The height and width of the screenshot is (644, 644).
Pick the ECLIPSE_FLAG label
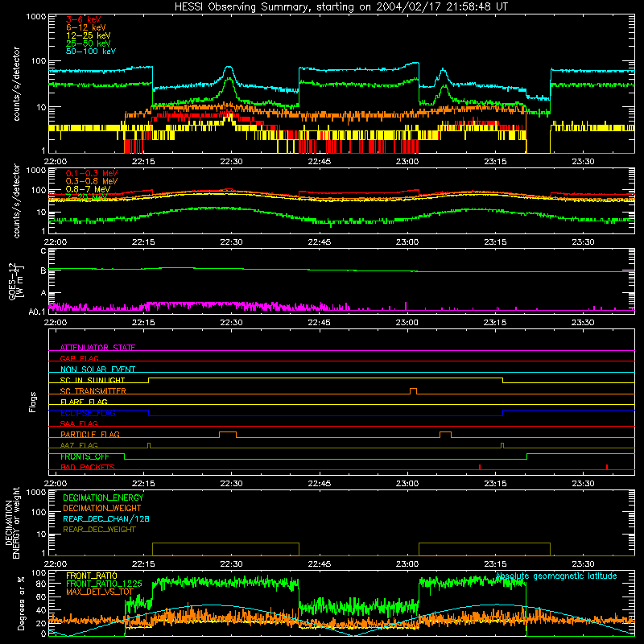[88, 413]
